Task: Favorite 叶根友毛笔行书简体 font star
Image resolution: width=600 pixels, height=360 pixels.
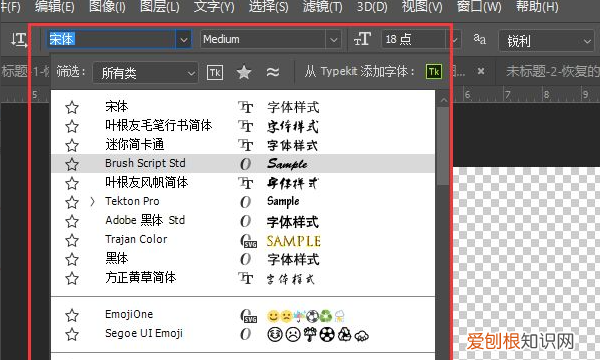Action: (x=72, y=126)
